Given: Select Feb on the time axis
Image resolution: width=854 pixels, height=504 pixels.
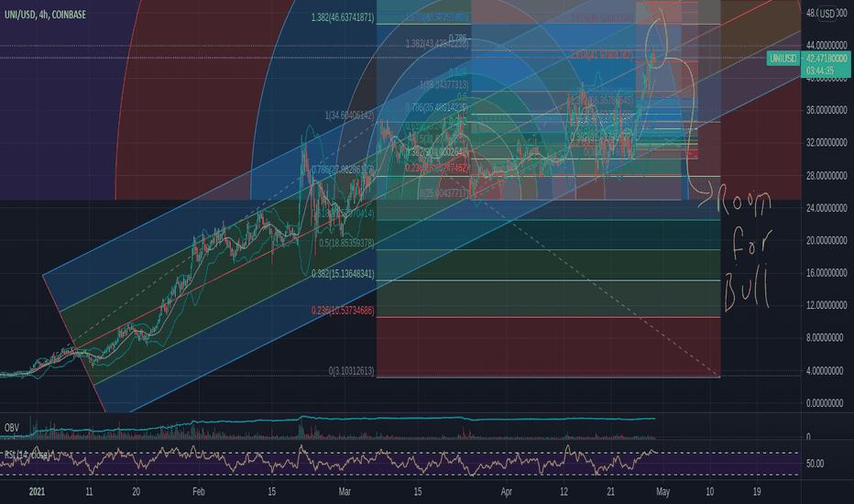Looking at the screenshot, I should pyautogui.click(x=198, y=491).
